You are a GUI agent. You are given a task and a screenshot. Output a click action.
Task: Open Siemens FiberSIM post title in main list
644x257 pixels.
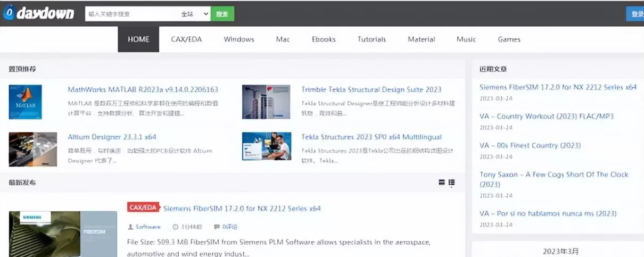pyautogui.click(x=242, y=209)
